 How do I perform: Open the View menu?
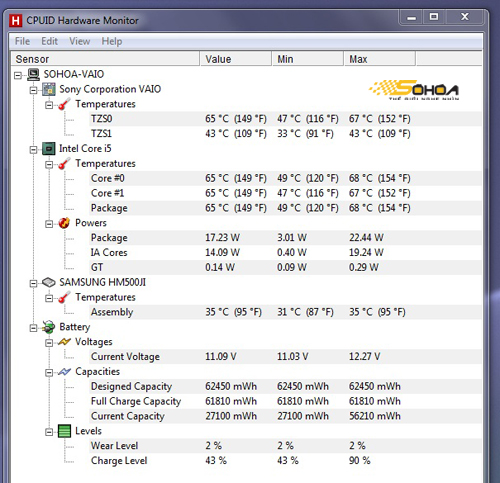80,41
